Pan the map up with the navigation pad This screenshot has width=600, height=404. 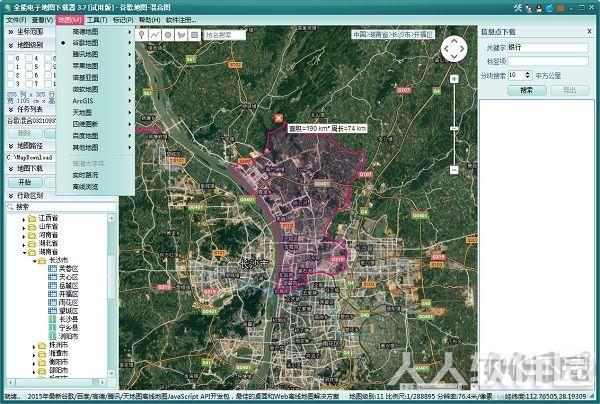(x=454, y=40)
